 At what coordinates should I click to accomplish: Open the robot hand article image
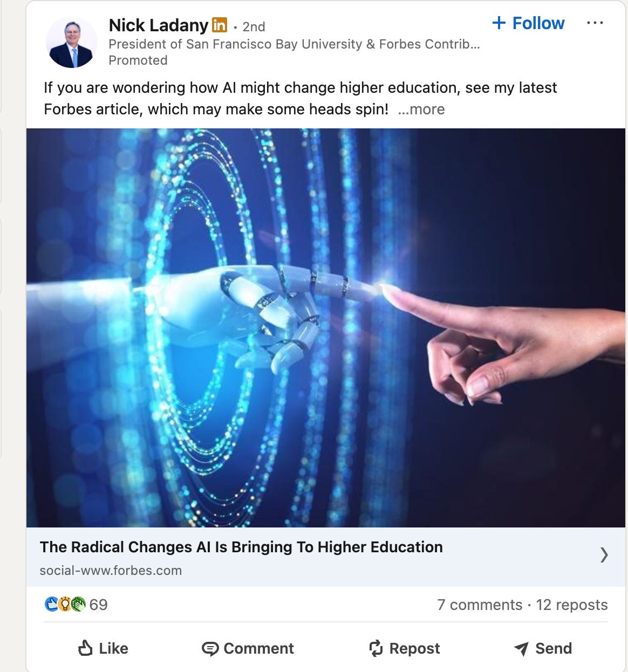(326, 327)
